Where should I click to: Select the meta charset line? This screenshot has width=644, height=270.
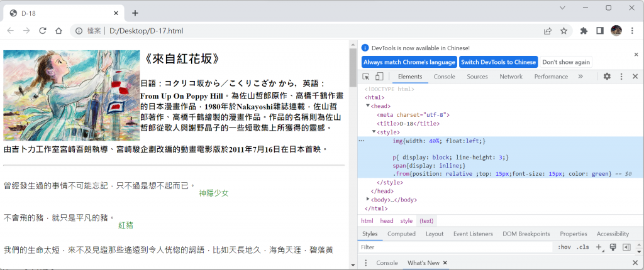point(413,115)
